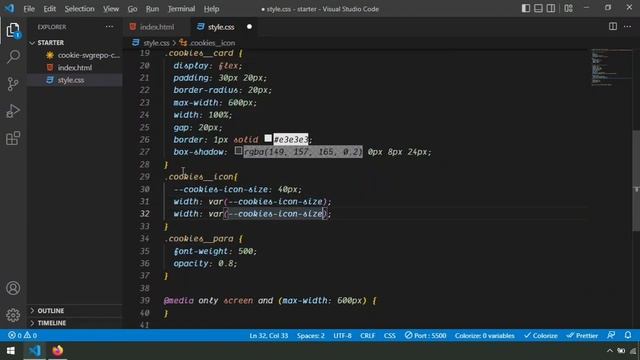Click the split editor right icon

click(613, 27)
